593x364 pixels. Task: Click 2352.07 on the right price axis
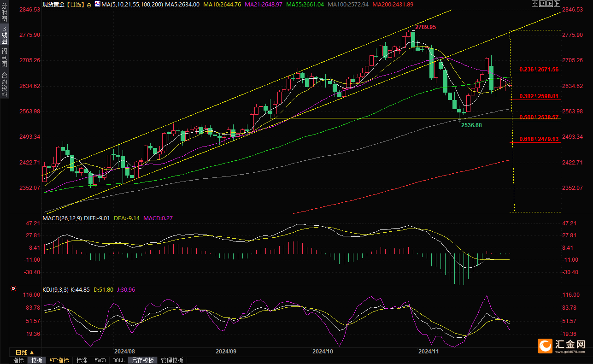coord(573,188)
